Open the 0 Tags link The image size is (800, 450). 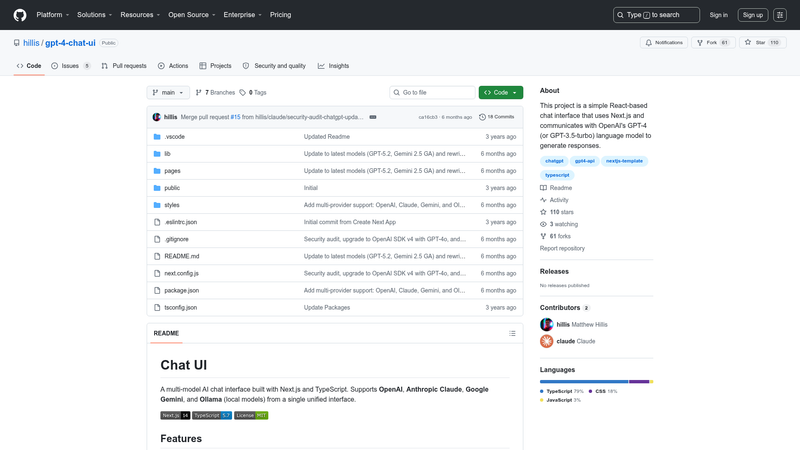coord(253,92)
